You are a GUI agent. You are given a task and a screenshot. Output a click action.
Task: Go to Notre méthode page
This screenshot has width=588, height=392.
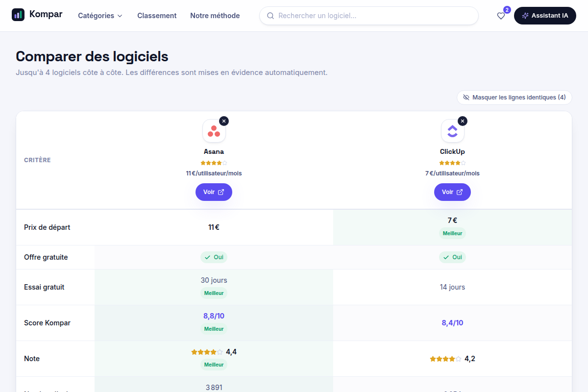(x=215, y=16)
